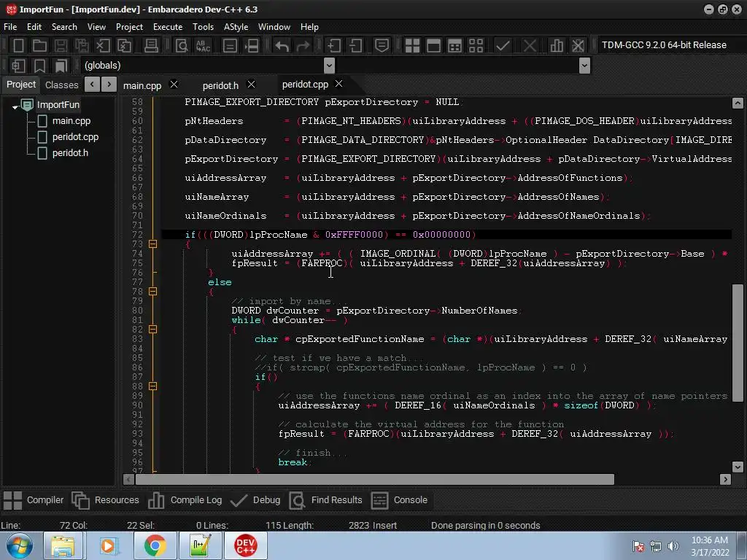Click the Insert snippet icon beside bookmarks
Screen dimensions: 747x560
18,66
